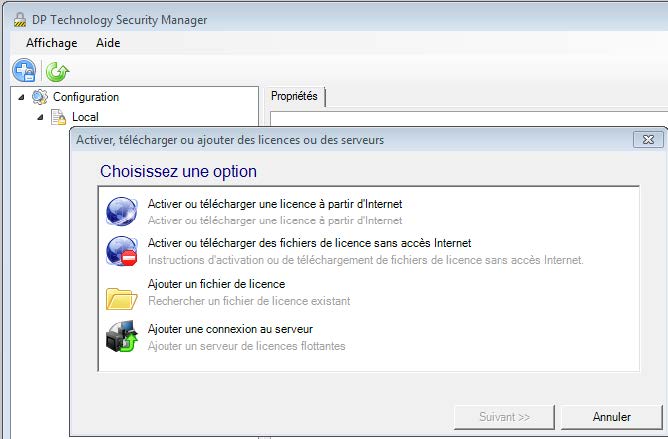Click the green refresh toolbar icon
This screenshot has height=439, width=668.
coord(57,71)
